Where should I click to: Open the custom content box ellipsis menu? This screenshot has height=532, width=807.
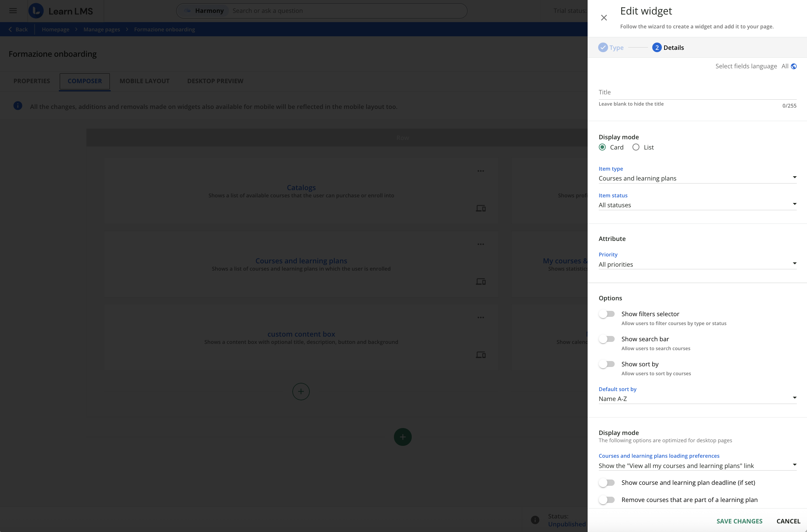click(481, 317)
